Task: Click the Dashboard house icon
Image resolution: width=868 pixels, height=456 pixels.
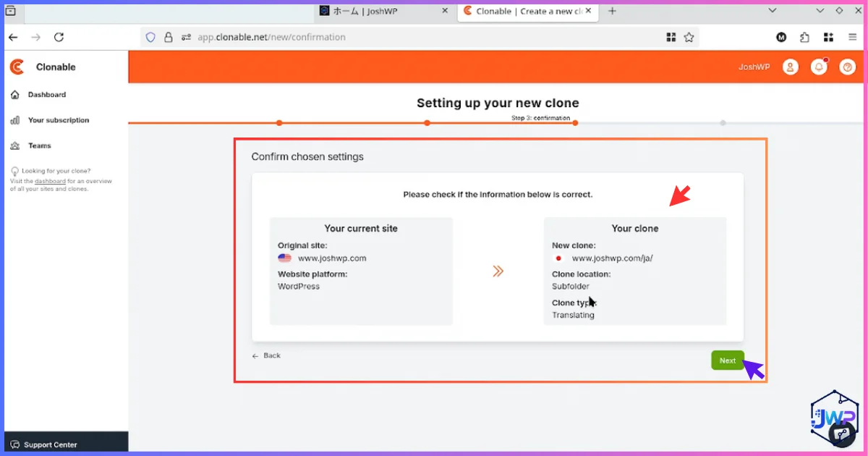Action: coord(15,95)
